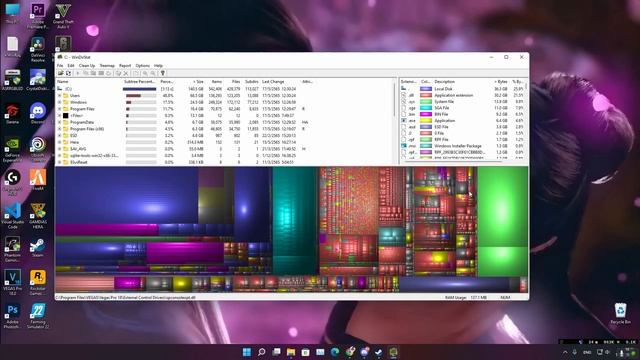Image resolution: width=640 pixels, height=360 pixels.
Task: Open the Treemap menu
Action: click(107, 65)
